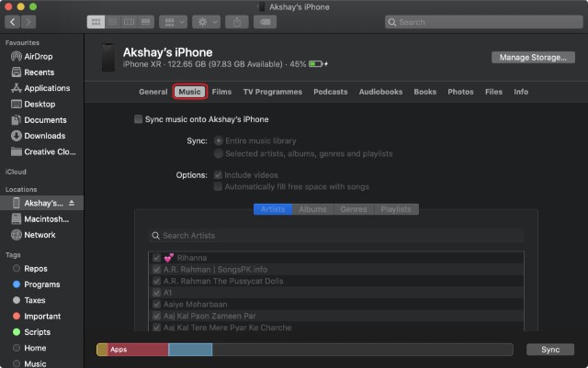Enable Sync music onto Akshay's iPhone
Screen dimensions: 588x368
[139, 119]
